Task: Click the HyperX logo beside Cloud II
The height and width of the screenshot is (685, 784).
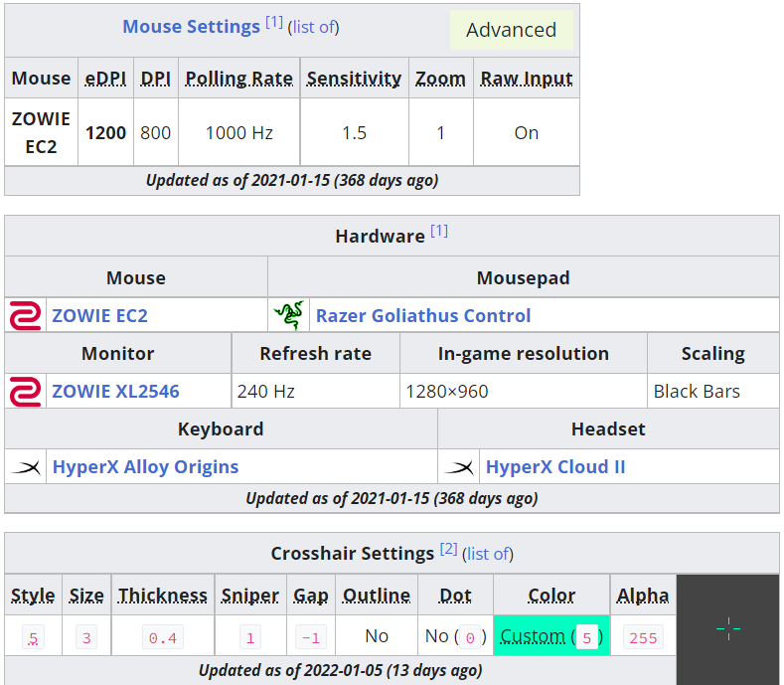Action: click(459, 467)
